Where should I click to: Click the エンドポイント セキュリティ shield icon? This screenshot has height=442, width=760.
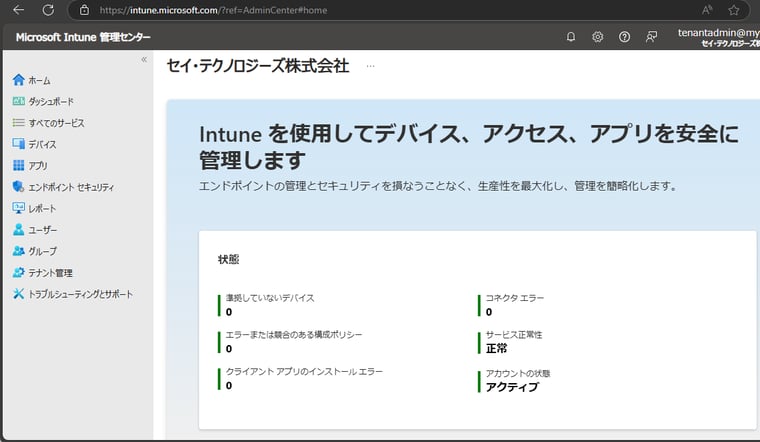(18, 187)
